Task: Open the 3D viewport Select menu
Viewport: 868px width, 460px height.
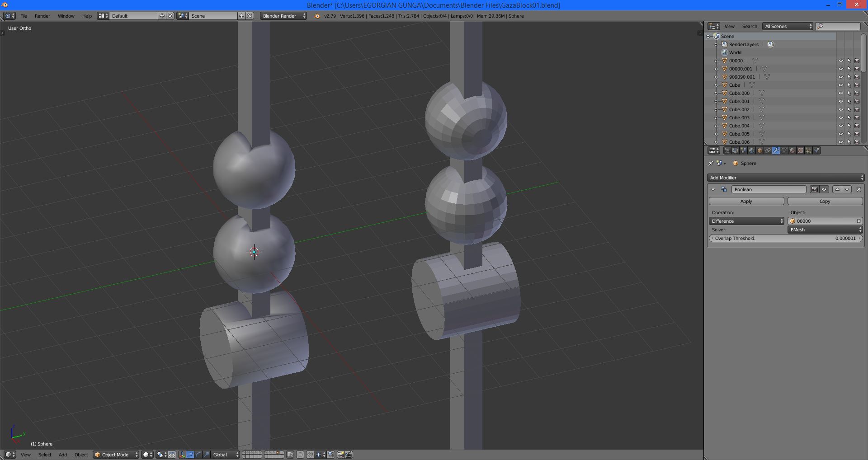Action: (x=45, y=455)
